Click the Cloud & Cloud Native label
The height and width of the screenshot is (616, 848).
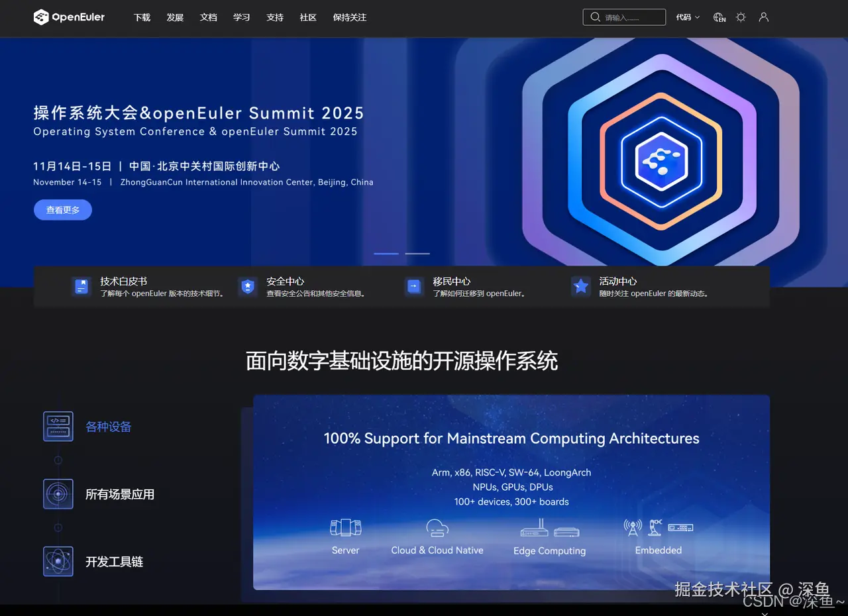[x=437, y=550]
